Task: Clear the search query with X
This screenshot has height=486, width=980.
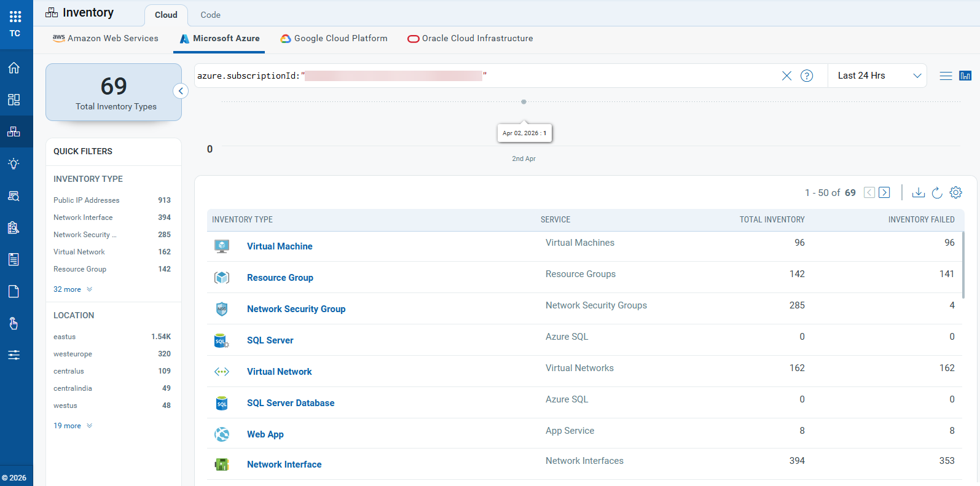Action: [x=786, y=76]
